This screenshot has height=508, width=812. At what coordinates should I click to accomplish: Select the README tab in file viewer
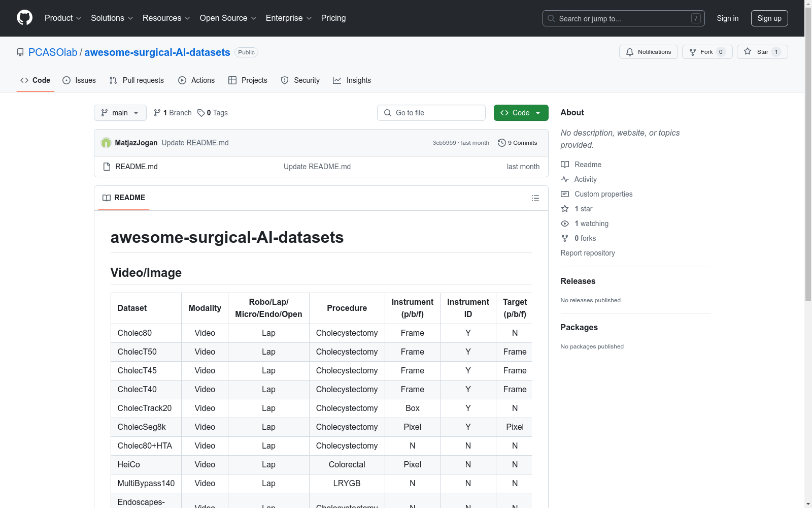point(124,198)
